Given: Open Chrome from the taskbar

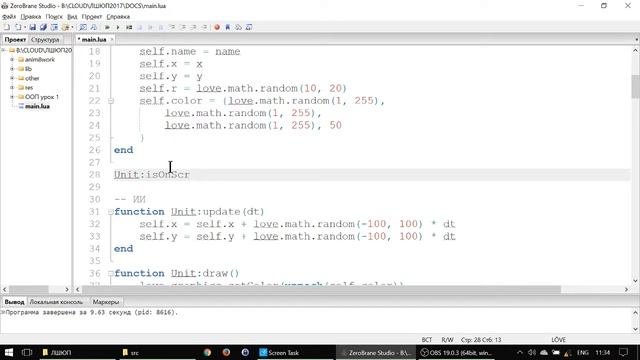Looking at the screenshot, I should (x=207, y=353).
